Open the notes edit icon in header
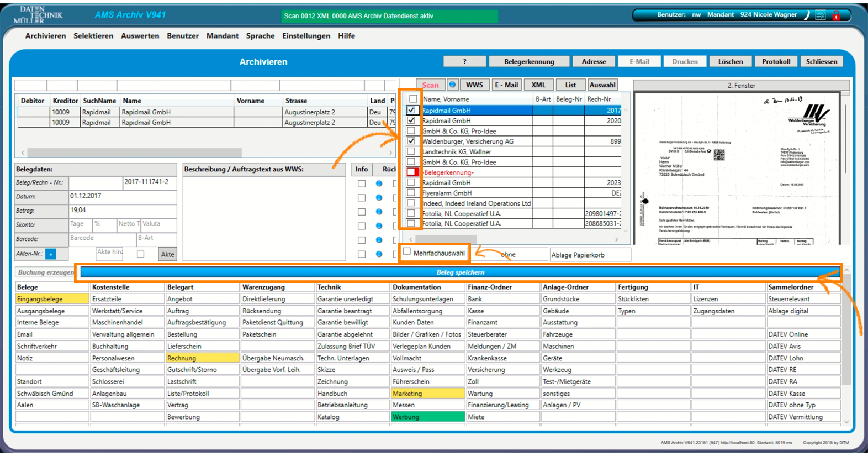 [821, 15]
